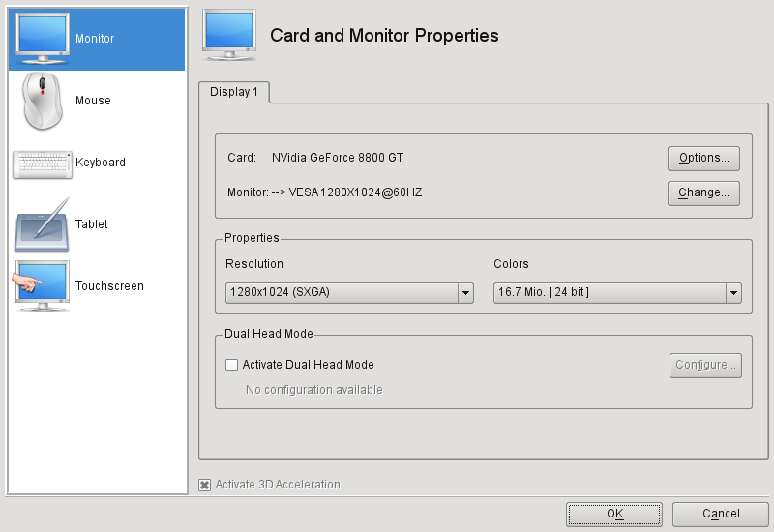Image resolution: width=774 pixels, height=532 pixels.
Task: Open the Keyboard icon in sidebar
Action: tap(43, 163)
